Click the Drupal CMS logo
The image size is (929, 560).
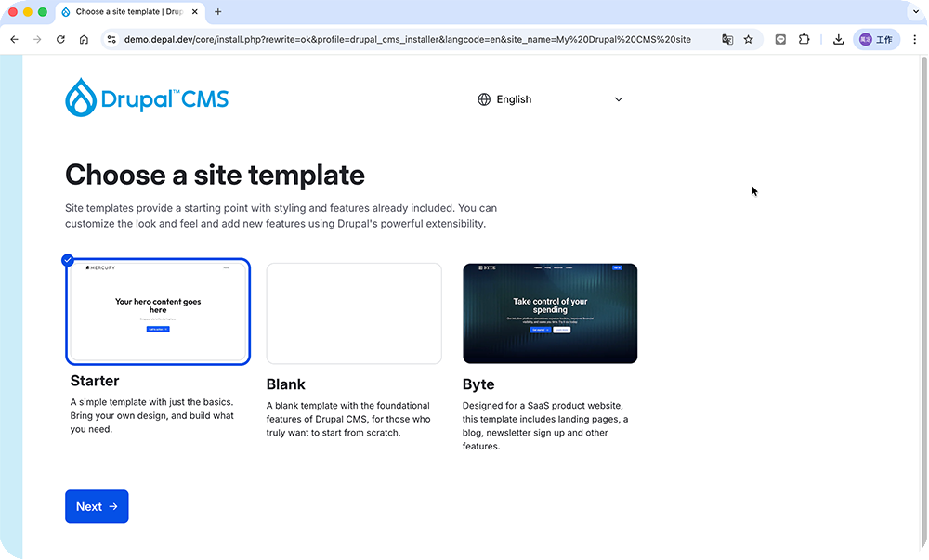coord(147,98)
